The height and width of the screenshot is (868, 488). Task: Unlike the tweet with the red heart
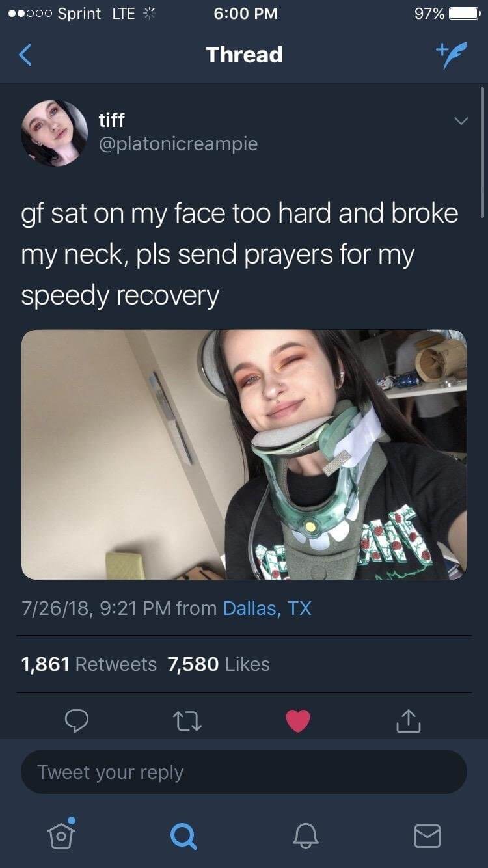(x=298, y=721)
